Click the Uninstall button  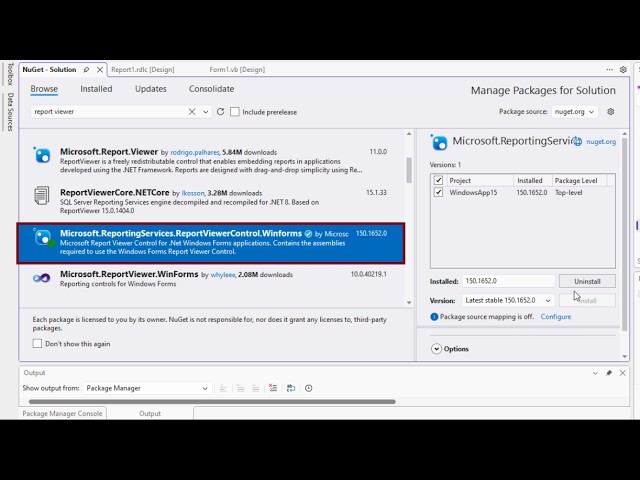coord(587,281)
